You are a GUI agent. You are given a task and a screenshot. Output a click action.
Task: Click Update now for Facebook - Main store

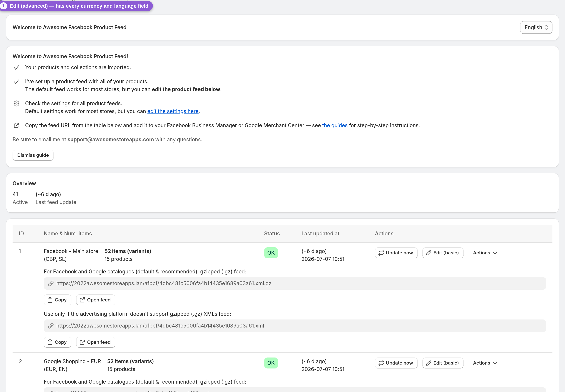pyautogui.click(x=396, y=253)
